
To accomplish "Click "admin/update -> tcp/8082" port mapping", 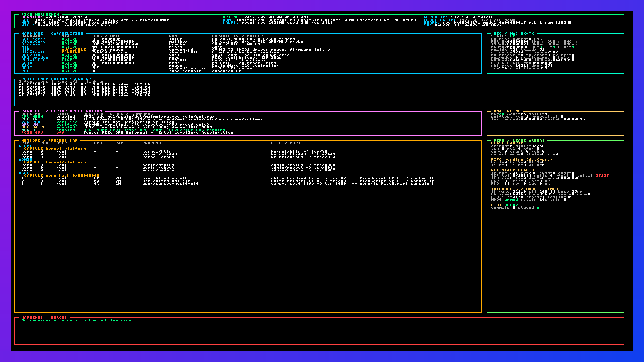I will tap(303, 170).
